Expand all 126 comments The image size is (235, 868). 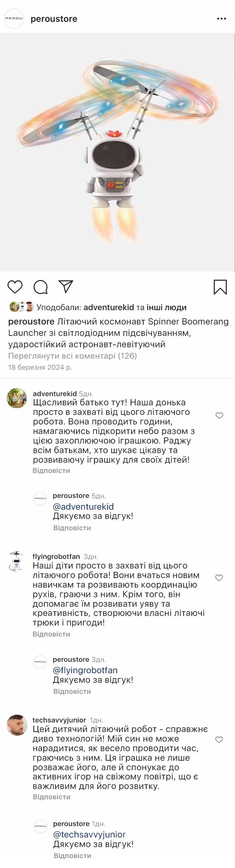[72, 356]
